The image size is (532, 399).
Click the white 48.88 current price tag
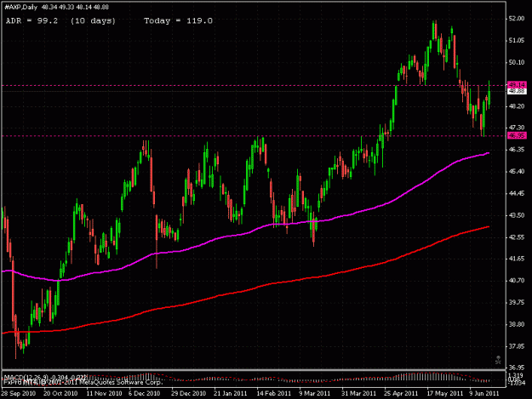pyautogui.click(x=517, y=91)
